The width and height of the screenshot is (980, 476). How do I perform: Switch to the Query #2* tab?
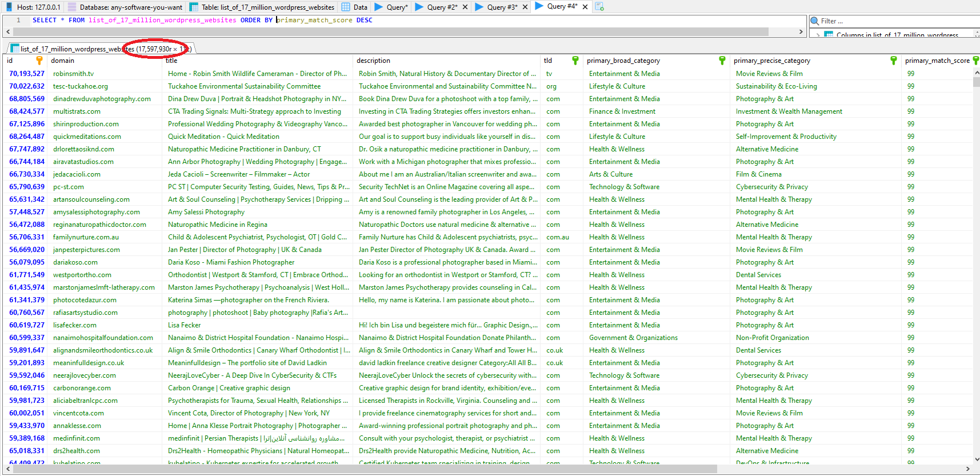click(x=435, y=7)
